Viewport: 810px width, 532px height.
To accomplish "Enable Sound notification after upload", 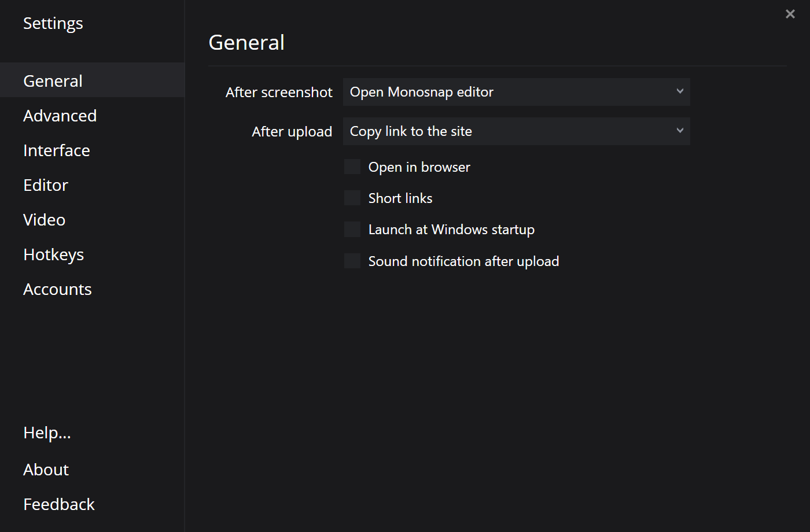I will 352,261.
